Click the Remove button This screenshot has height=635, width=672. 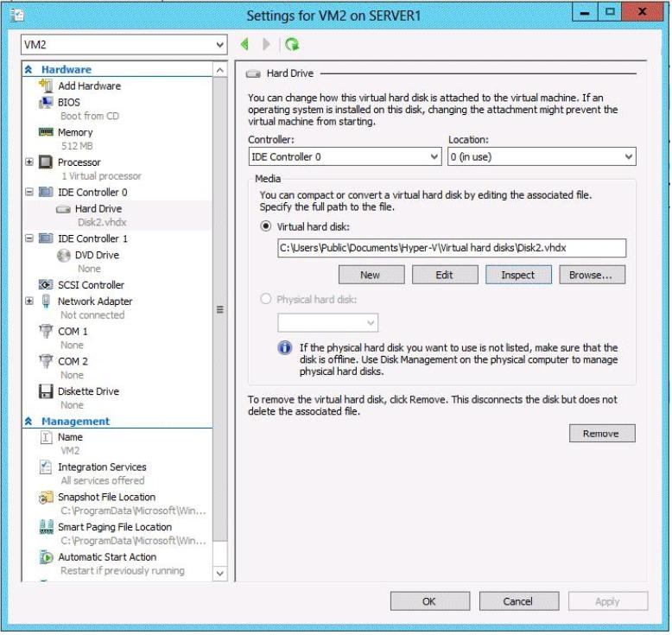click(601, 434)
